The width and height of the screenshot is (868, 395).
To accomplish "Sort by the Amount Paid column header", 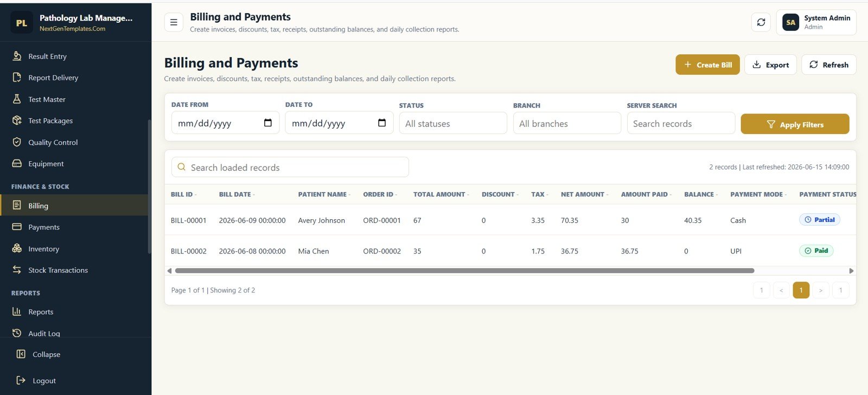I will click(646, 194).
